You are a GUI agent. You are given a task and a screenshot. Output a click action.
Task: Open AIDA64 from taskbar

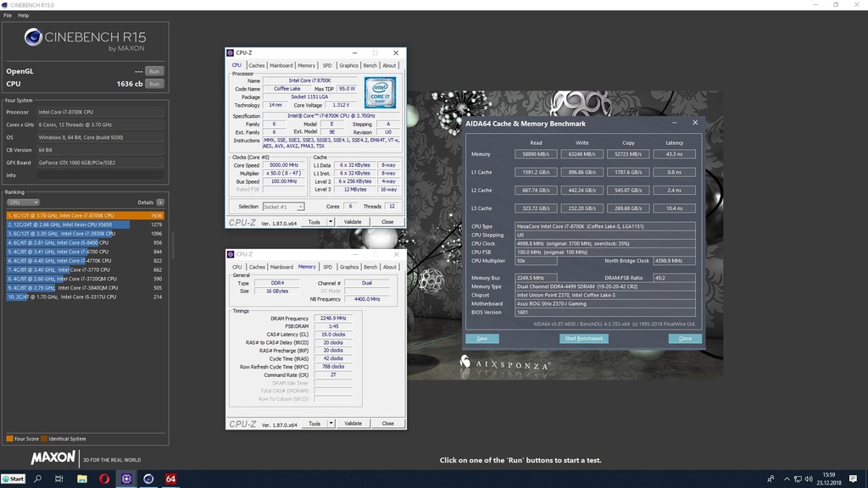[170, 480]
